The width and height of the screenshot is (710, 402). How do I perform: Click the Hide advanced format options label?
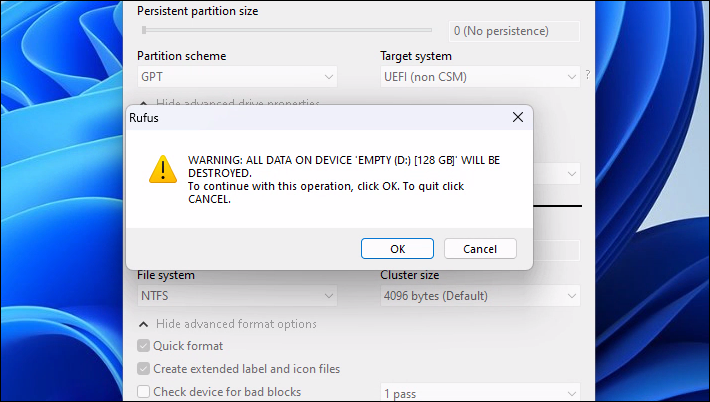[x=236, y=324]
